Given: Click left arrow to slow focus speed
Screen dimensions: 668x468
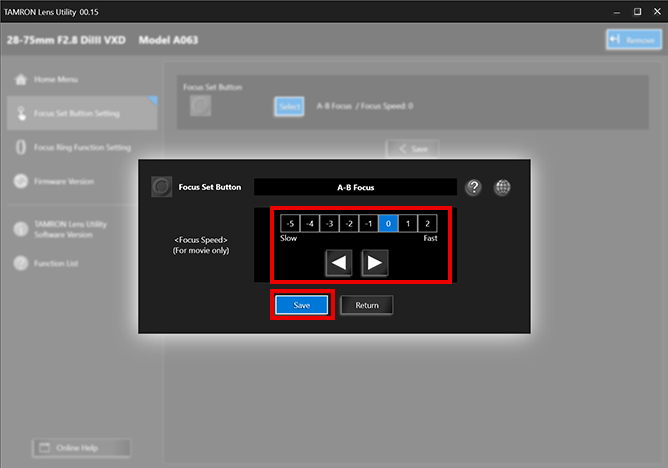Looking at the screenshot, I should click(339, 263).
